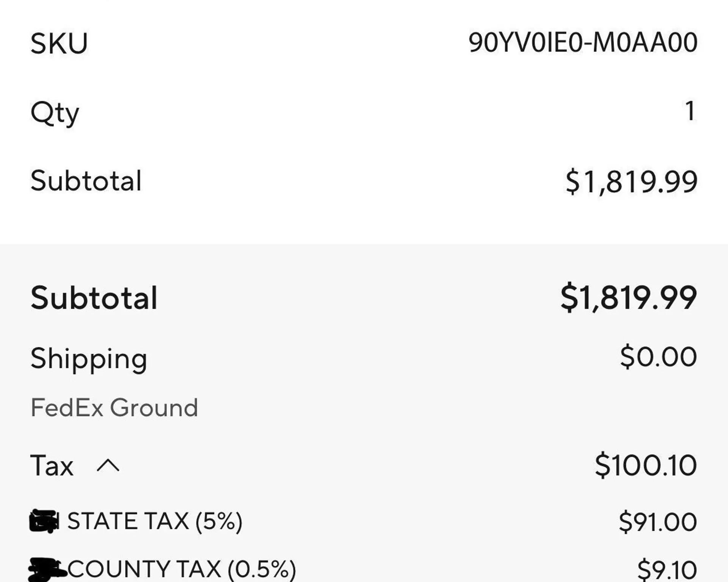Screen dimensions: 728x582
Task: Click the item Subtotal label
Action: coord(86,181)
